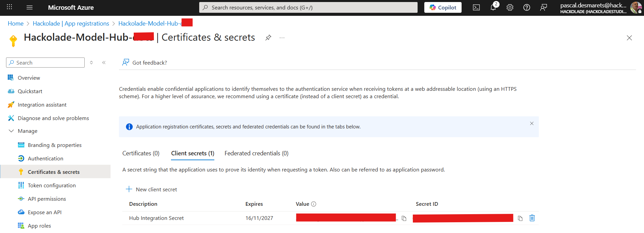The height and width of the screenshot is (233, 644).
Task: Create a New client secret
Action: [x=152, y=189]
